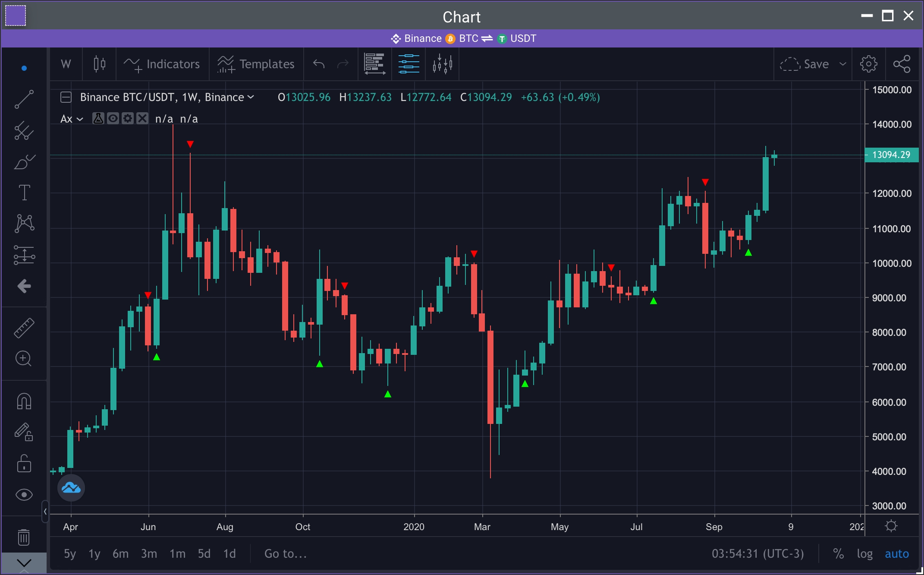This screenshot has width=924, height=575.
Task: Click the share chart icon
Action: (x=902, y=64)
